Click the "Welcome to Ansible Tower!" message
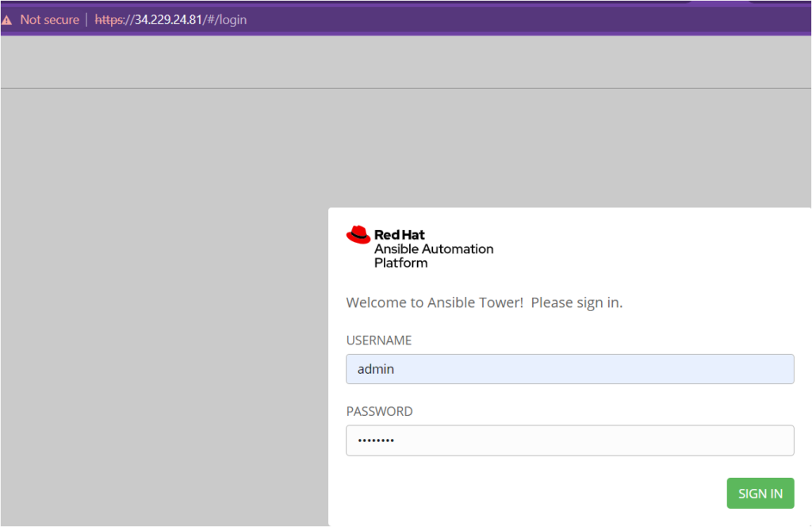 coord(435,303)
